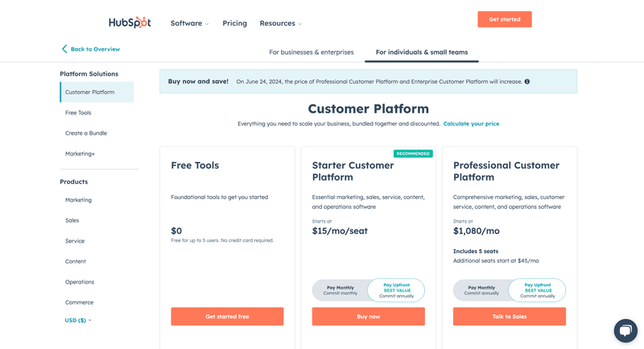Expand the Resources dropdown menu
The height and width of the screenshot is (349, 644).
[280, 23]
